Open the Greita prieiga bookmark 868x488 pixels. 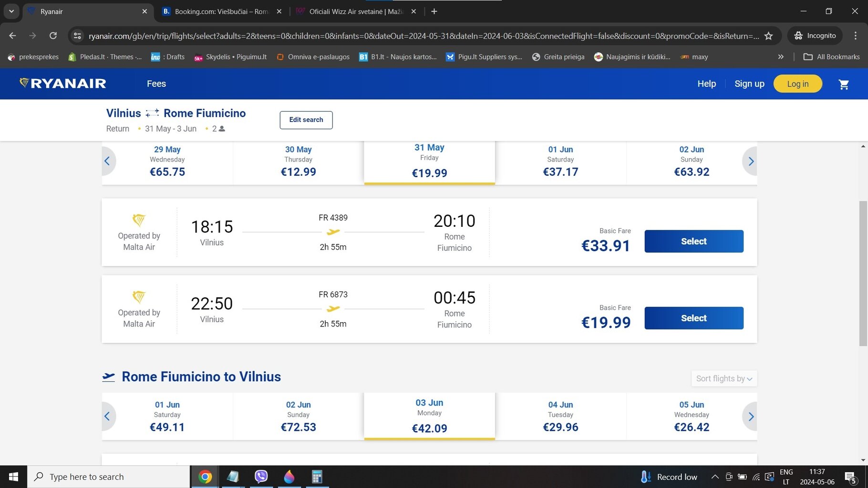[x=558, y=57]
